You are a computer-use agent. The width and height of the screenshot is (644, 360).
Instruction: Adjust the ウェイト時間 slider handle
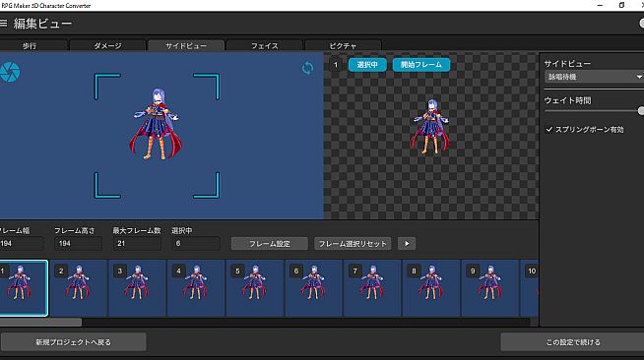point(641,111)
